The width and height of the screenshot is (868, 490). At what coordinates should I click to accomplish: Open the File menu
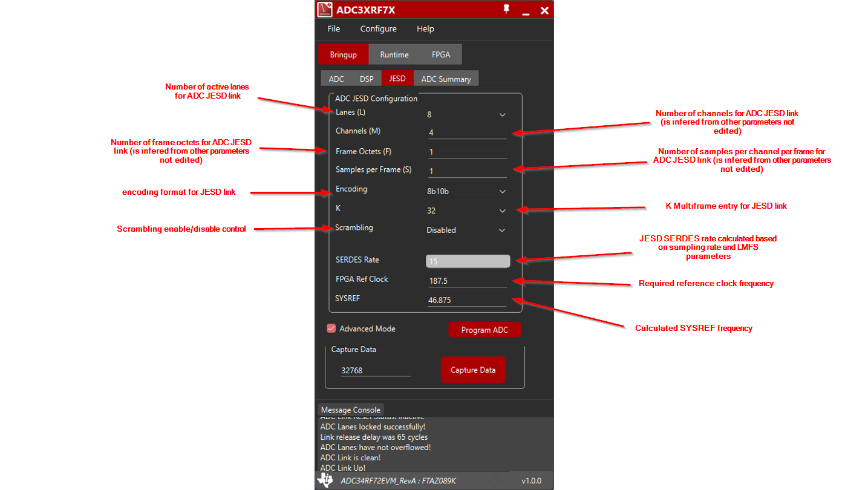pos(333,29)
